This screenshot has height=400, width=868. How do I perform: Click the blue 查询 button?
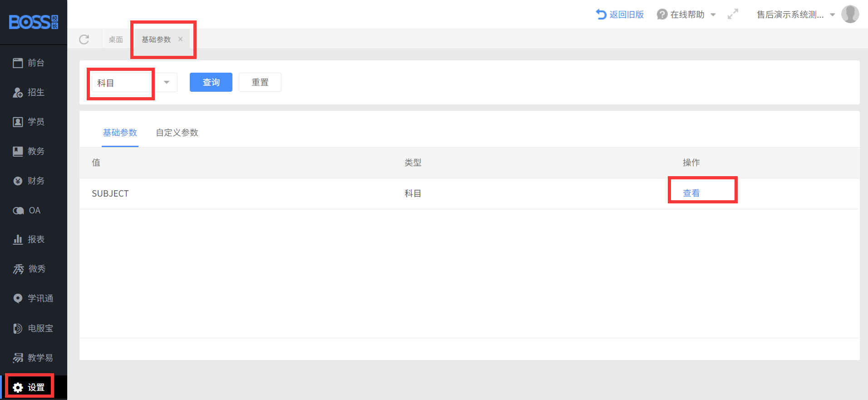211,82
